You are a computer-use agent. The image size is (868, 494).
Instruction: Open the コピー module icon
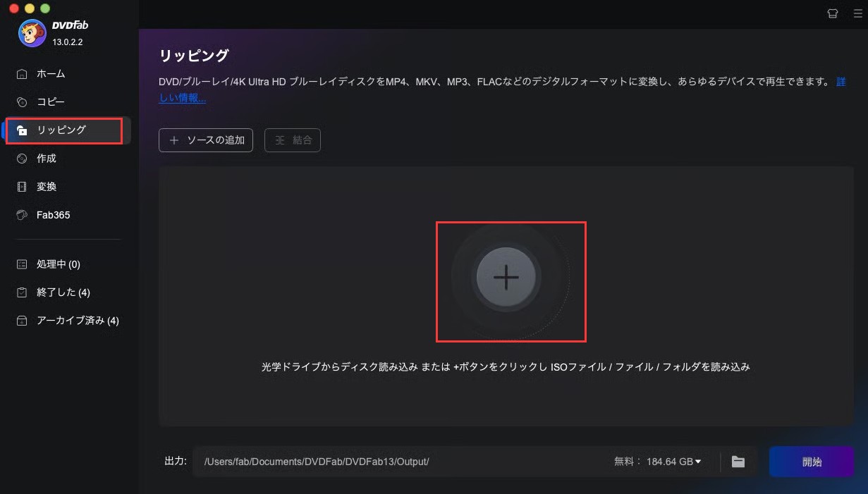(x=23, y=101)
